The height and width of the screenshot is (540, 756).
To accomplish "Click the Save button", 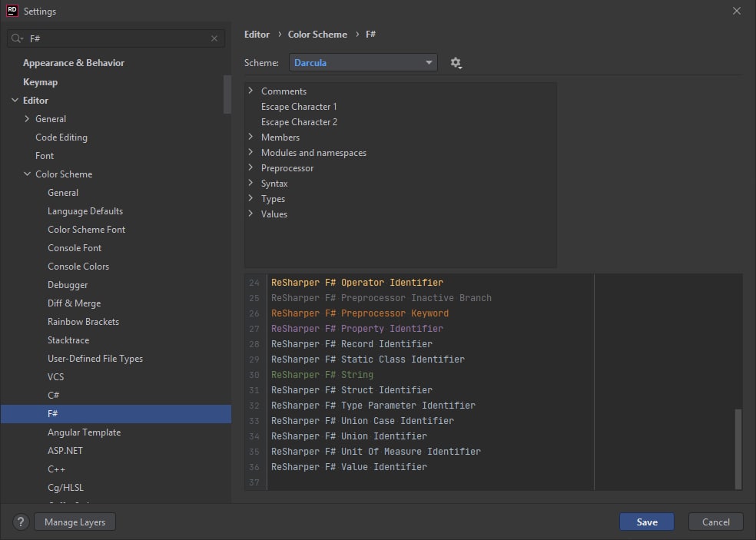I will coord(647,522).
